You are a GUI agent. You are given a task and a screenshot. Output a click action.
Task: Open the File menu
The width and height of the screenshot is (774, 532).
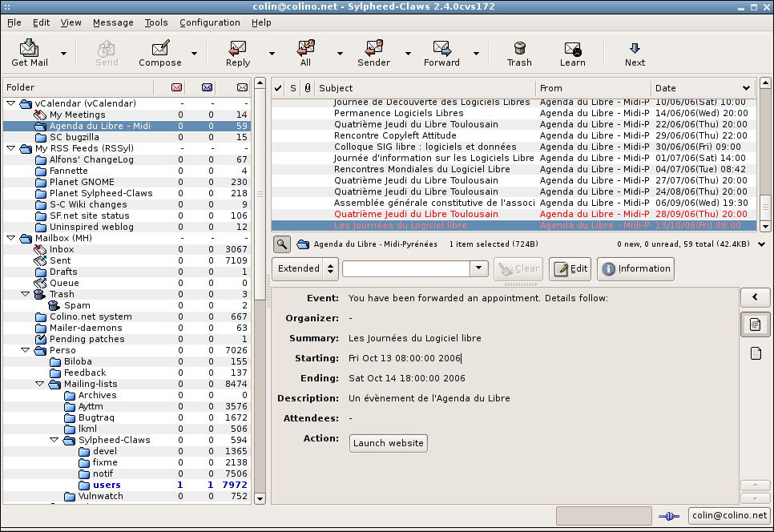[x=14, y=22]
